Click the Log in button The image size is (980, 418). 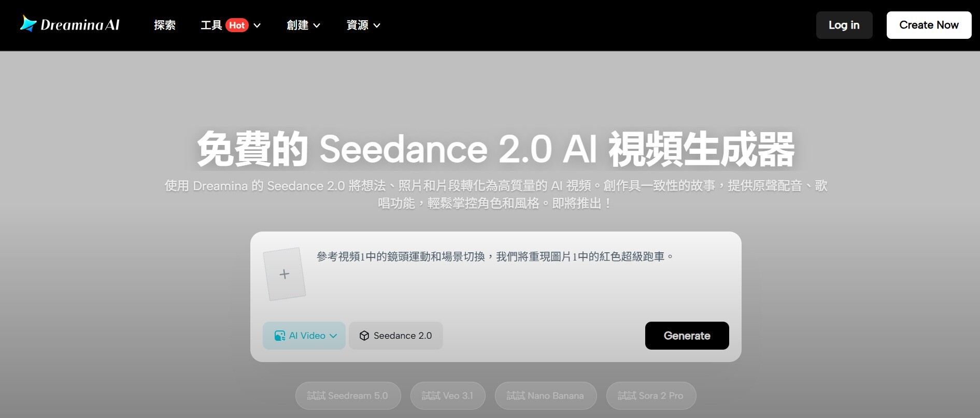[844, 25]
